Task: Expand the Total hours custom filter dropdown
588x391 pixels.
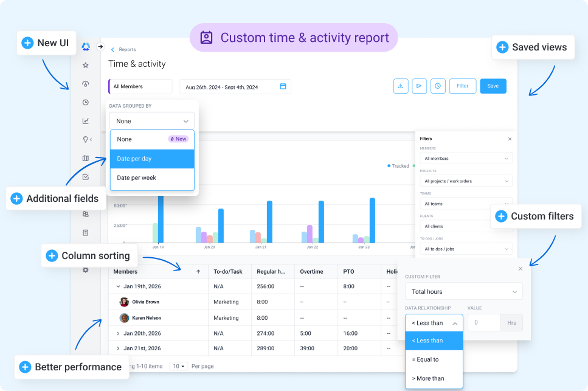Action: tap(463, 291)
